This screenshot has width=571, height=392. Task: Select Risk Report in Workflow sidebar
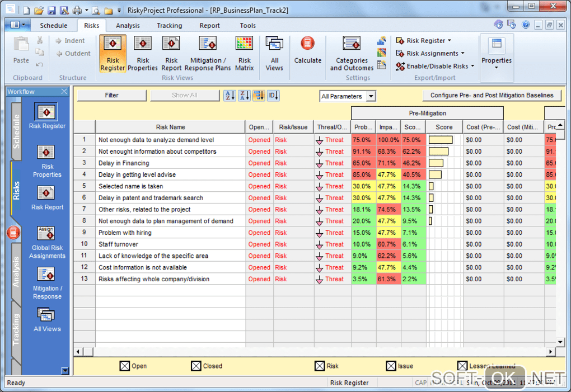coord(47,198)
